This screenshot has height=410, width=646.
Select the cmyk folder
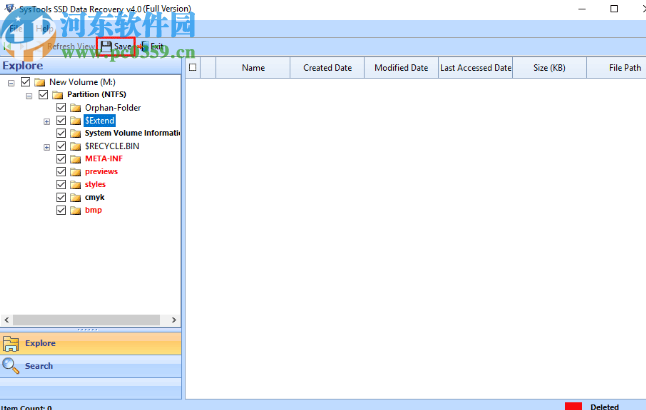coord(95,197)
